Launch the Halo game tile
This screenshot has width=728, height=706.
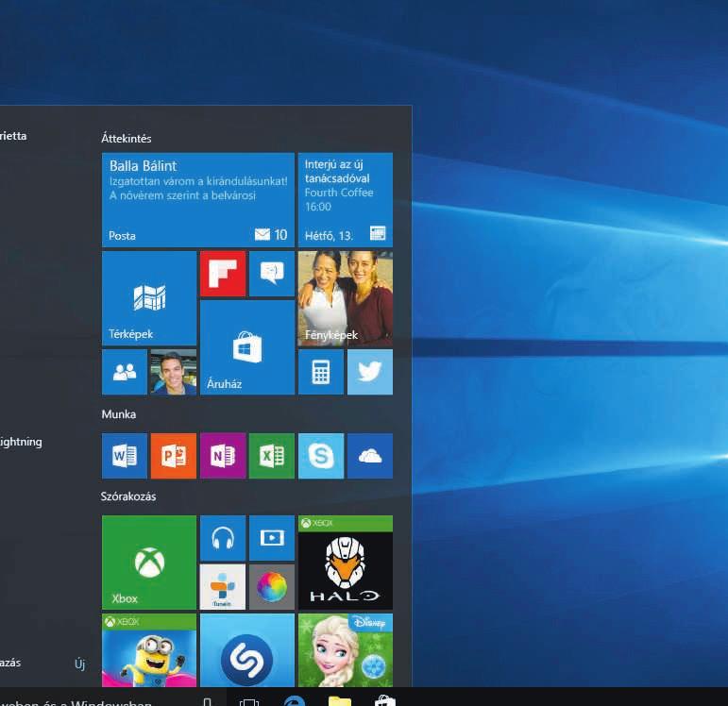(x=345, y=563)
